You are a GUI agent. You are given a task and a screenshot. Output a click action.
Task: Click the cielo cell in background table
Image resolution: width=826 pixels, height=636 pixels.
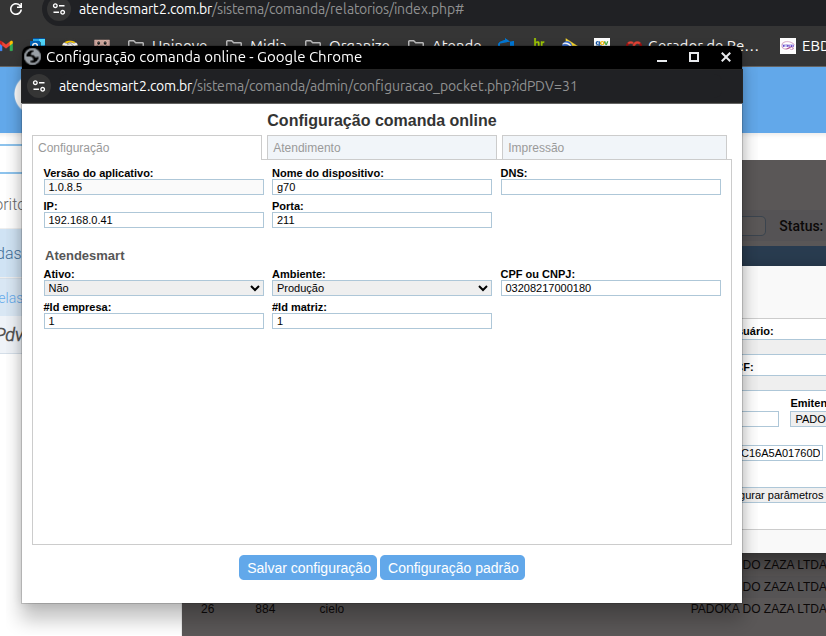click(331, 609)
